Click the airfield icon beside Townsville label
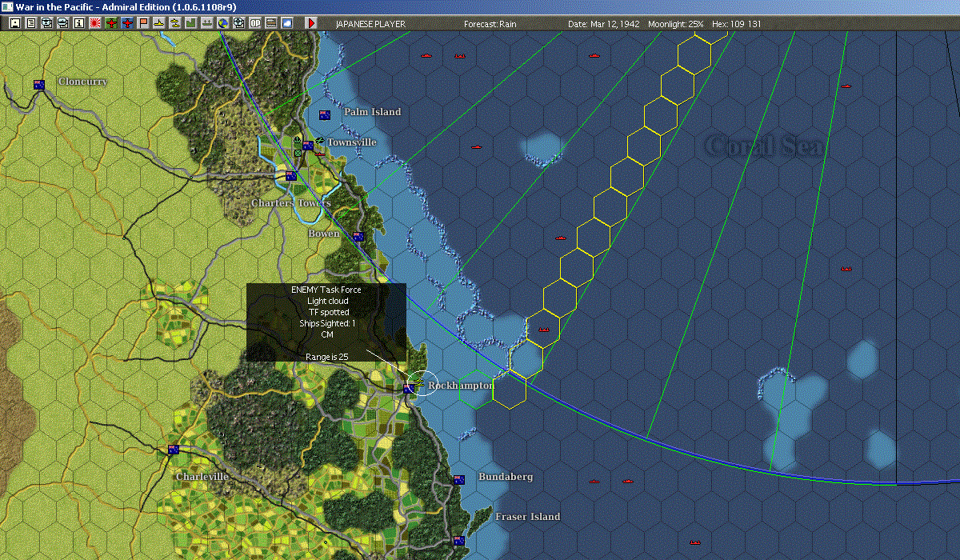This screenshot has height=560, width=960. [320, 140]
